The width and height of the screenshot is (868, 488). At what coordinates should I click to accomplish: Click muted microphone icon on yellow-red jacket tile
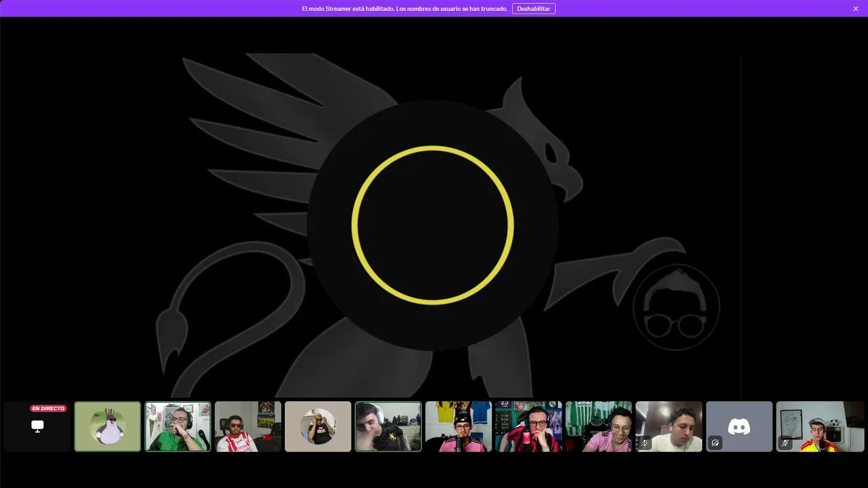tap(785, 443)
